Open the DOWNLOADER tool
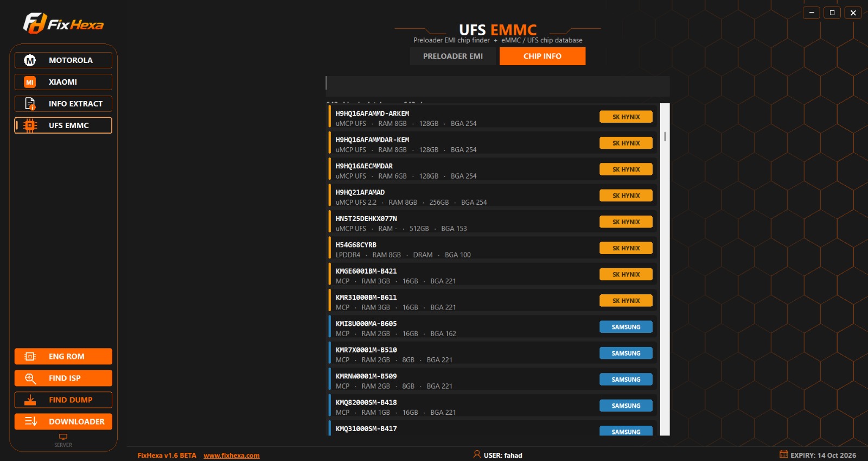Image resolution: width=868 pixels, height=461 pixels. [63, 422]
